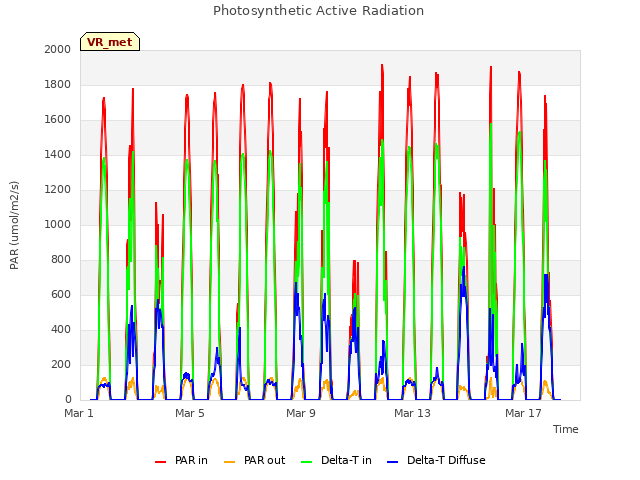Image resolution: width=640 pixels, height=480 pixels.
Task: Click the orange PAR out legend swatch
Action: (x=230, y=462)
